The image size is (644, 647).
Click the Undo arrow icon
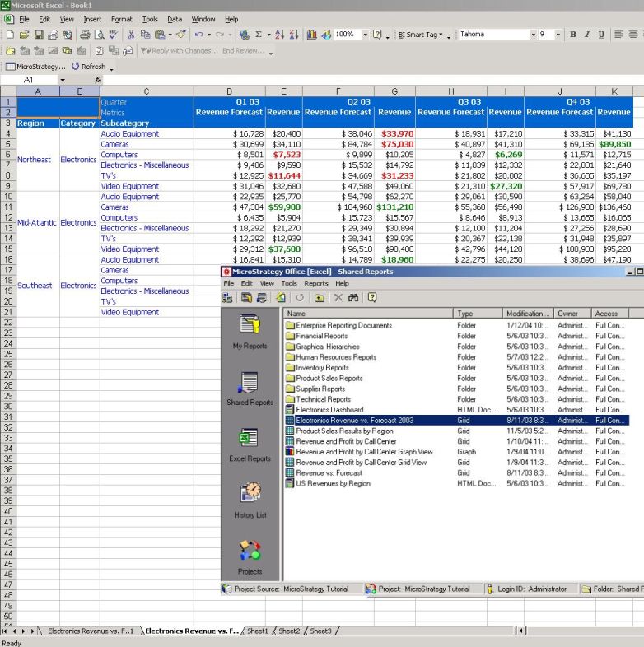click(199, 35)
